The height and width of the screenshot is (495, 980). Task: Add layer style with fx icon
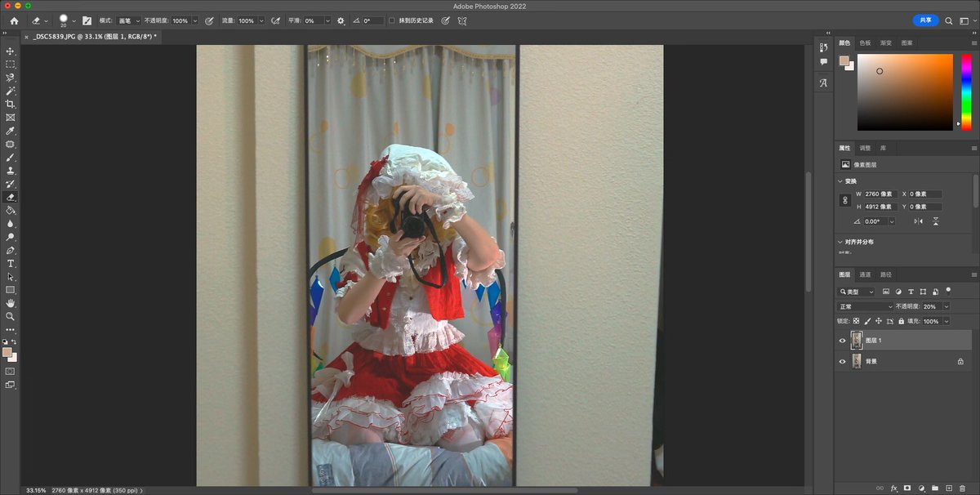894,488
